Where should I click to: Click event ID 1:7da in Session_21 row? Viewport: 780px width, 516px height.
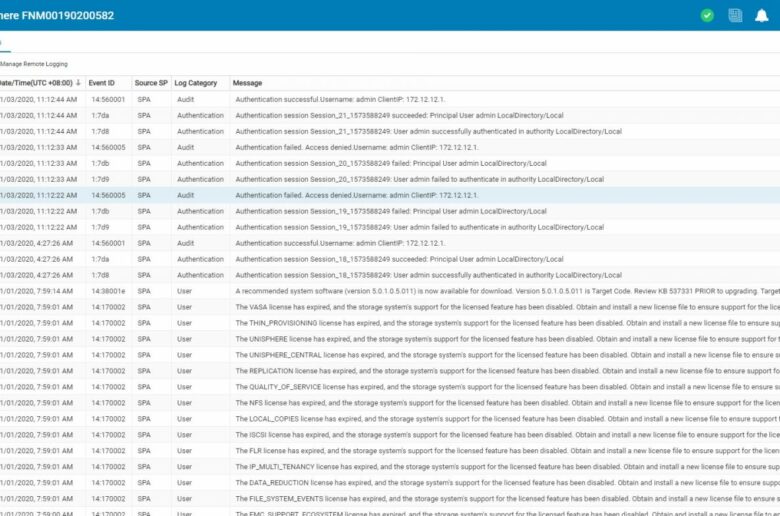pos(100,115)
